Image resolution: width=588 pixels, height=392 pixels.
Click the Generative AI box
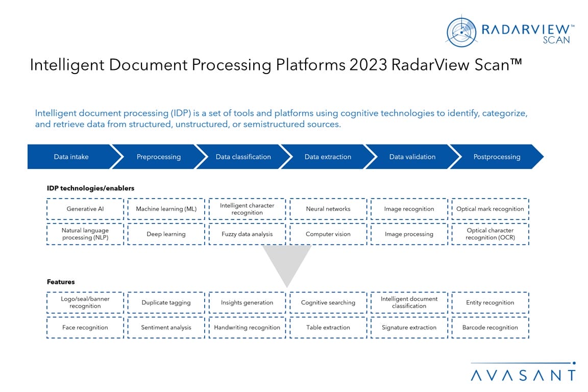[85, 209]
